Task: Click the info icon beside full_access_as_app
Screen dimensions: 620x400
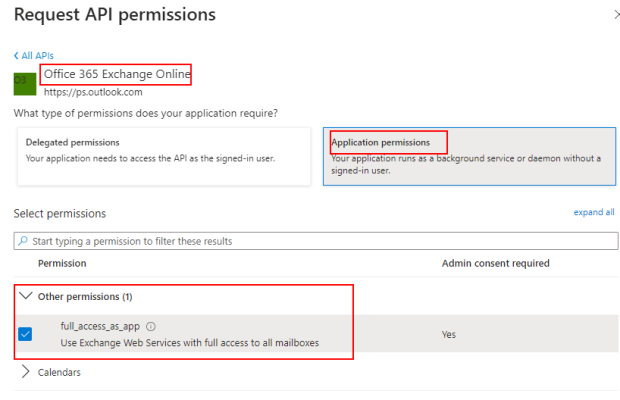Action: [151, 326]
